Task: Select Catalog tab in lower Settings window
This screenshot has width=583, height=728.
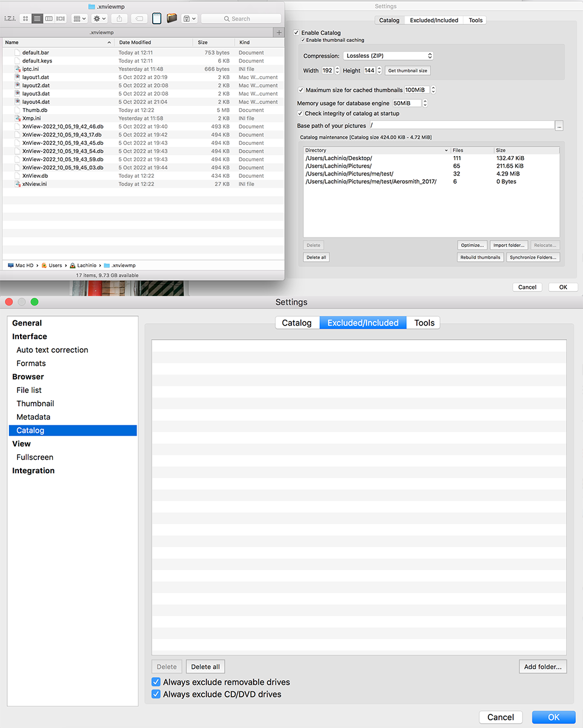Action: click(x=297, y=323)
